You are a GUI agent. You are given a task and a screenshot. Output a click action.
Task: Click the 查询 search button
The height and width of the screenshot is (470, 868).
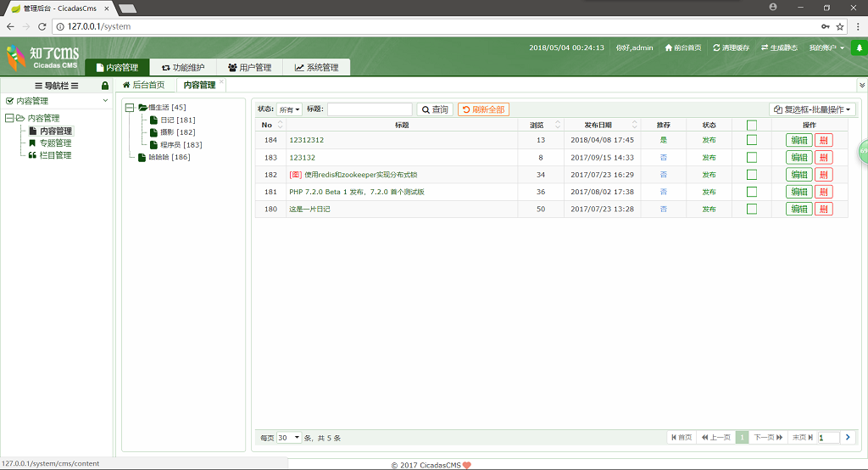[x=435, y=109]
